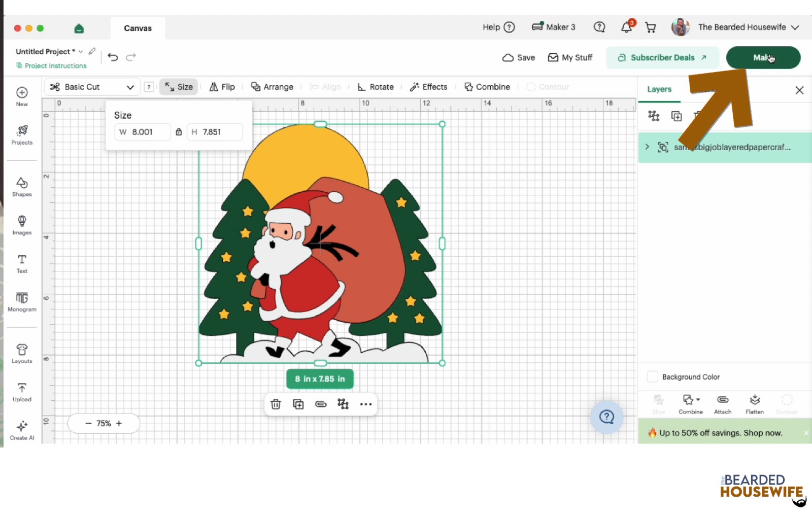The image size is (812, 516).
Task: Click Attach in Layers panel
Action: tap(723, 404)
